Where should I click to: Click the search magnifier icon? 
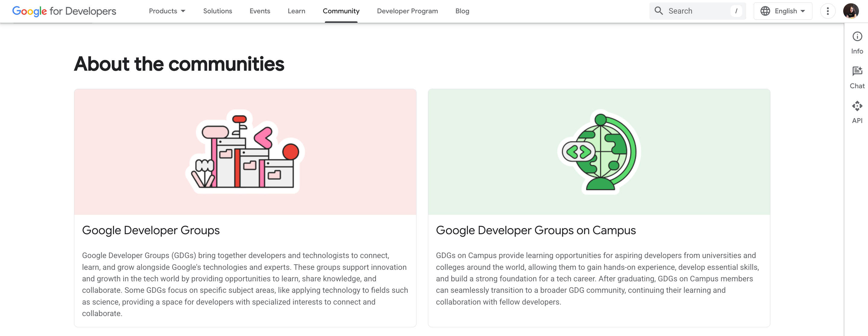659,11
